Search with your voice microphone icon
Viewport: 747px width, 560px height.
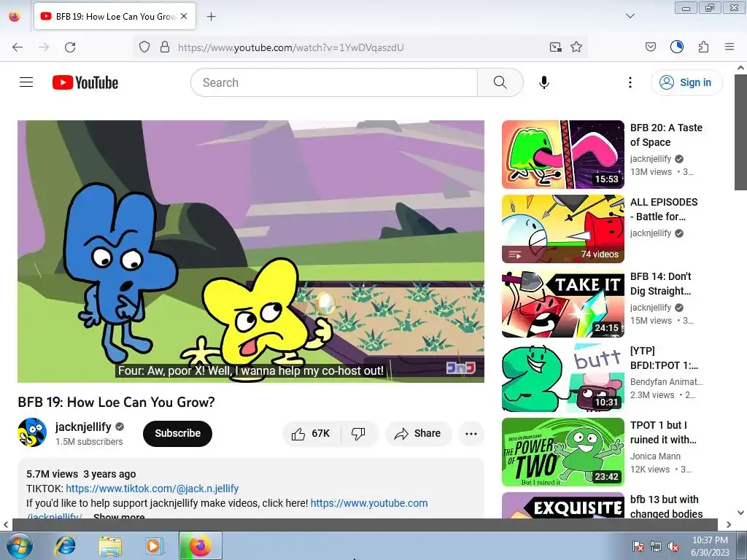543,82
